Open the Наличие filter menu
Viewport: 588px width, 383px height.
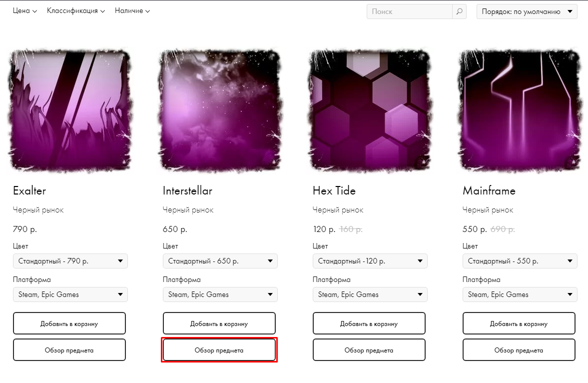click(x=132, y=11)
